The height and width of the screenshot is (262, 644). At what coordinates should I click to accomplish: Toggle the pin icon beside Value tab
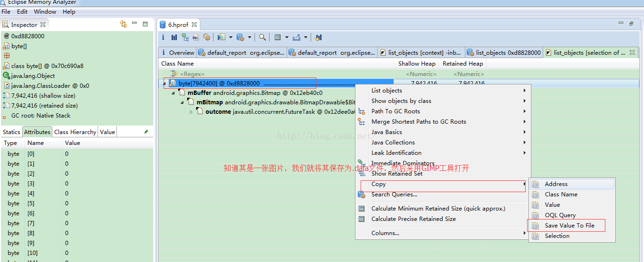(x=146, y=132)
